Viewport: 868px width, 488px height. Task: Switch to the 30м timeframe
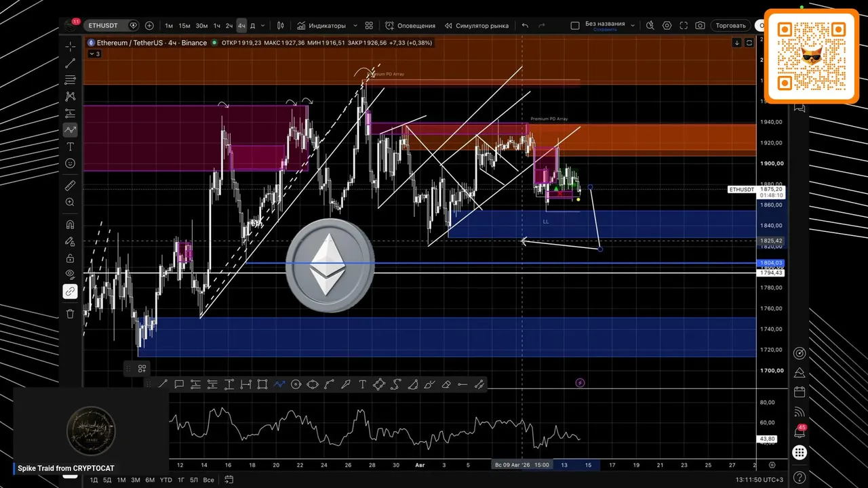pos(201,26)
